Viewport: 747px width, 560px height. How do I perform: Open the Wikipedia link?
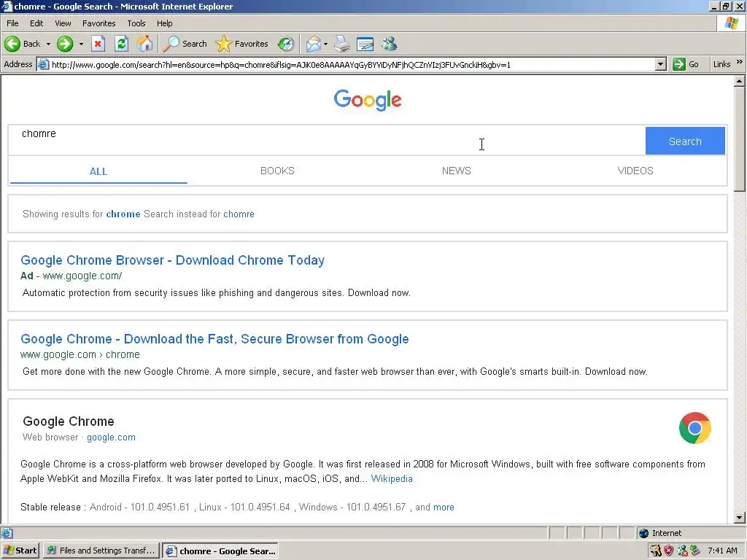(392, 478)
